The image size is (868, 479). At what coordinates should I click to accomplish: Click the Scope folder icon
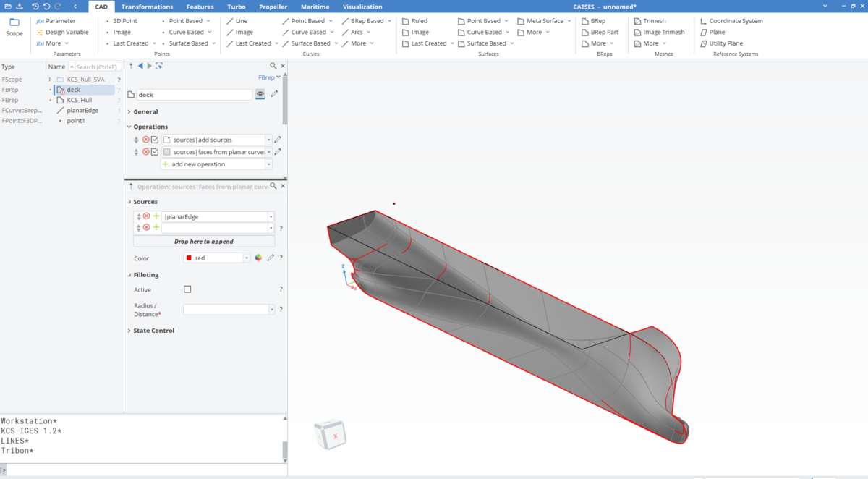pos(14,22)
